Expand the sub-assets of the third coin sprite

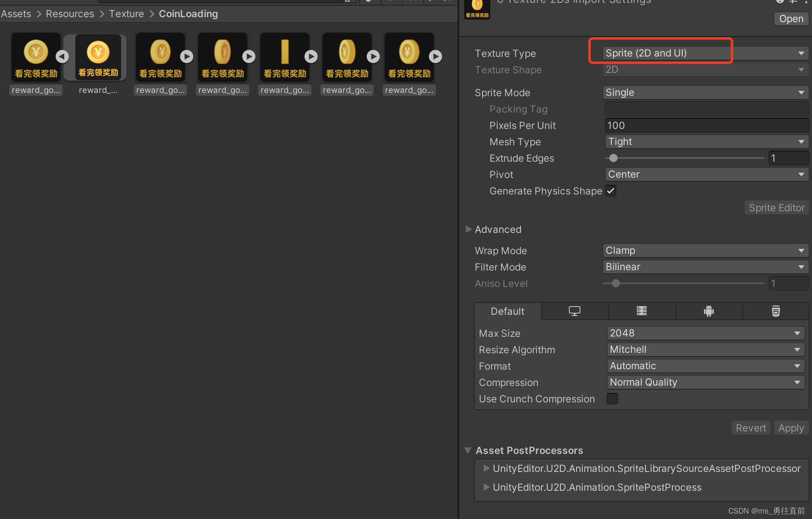click(187, 56)
